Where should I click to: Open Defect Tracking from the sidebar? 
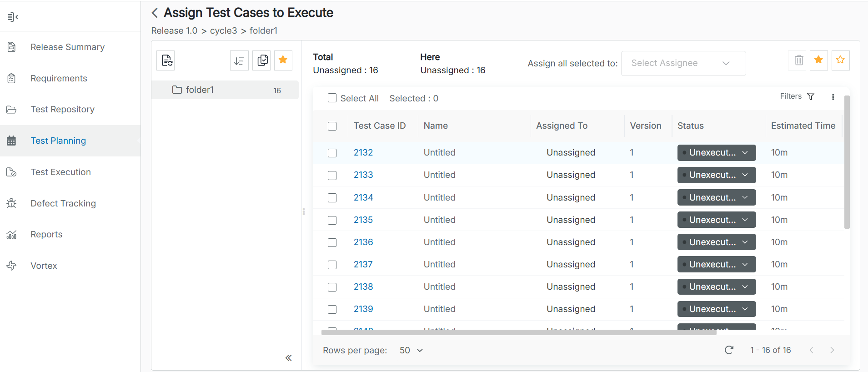[x=63, y=203]
